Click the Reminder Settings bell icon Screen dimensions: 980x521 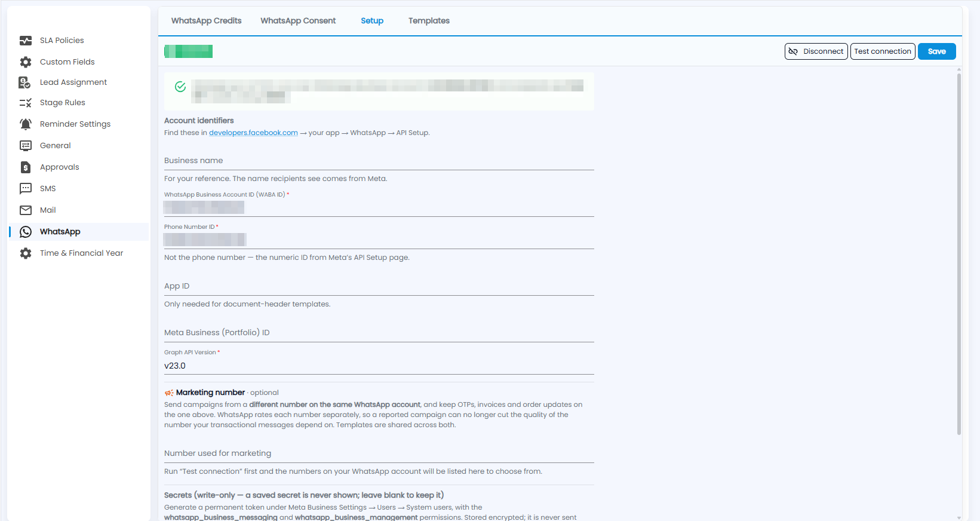26,124
